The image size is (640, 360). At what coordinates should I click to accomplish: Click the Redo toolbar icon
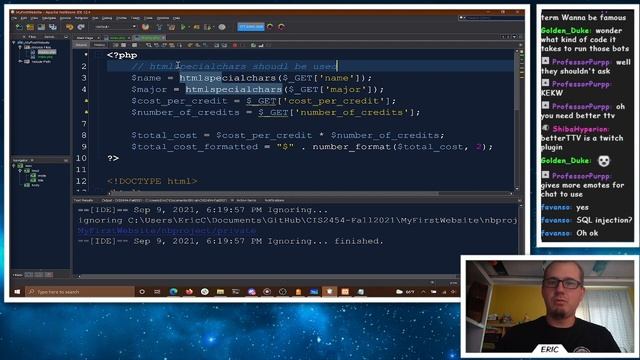pos(81,27)
